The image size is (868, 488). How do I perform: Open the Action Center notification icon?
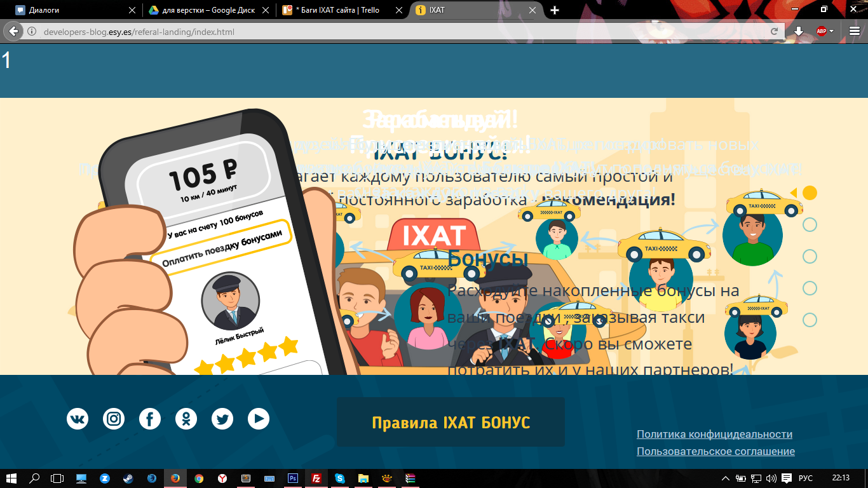[x=787, y=478]
